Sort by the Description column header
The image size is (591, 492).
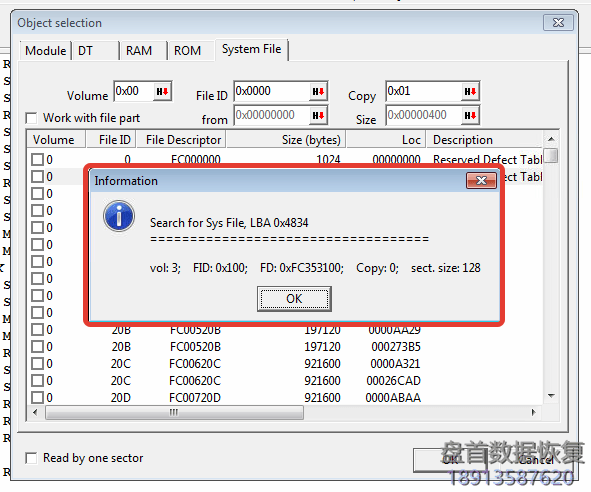(x=485, y=139)
